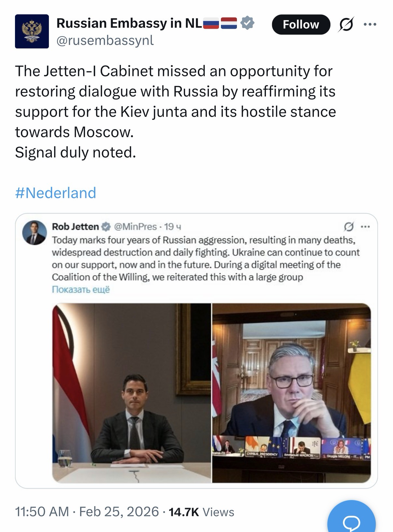Open the #Nederland hashtag
393x532 pixels.
(56, 193)
